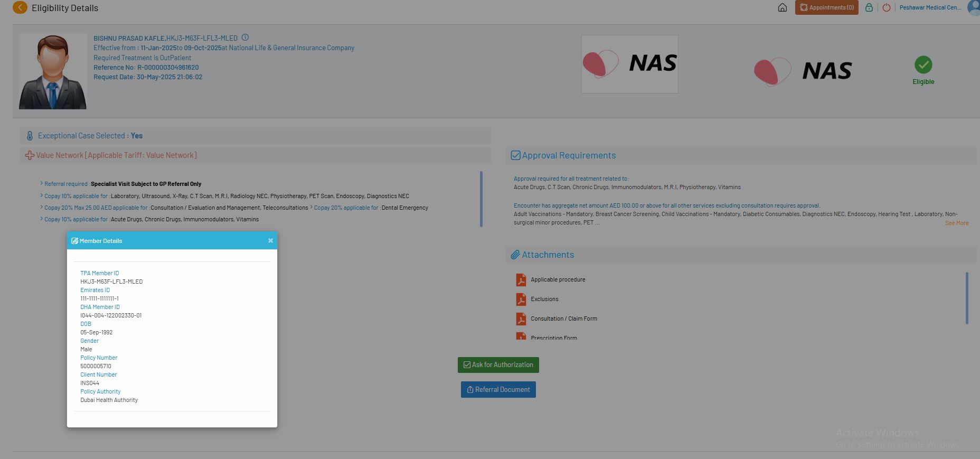Click Specialist Visit Subject to GP Referral Only

(146, 184)
